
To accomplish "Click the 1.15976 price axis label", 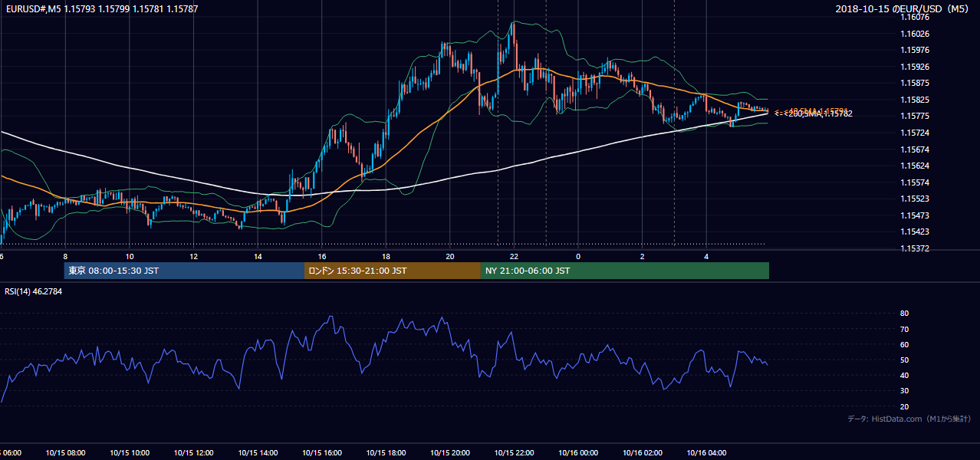I will (x=916, y=50).
